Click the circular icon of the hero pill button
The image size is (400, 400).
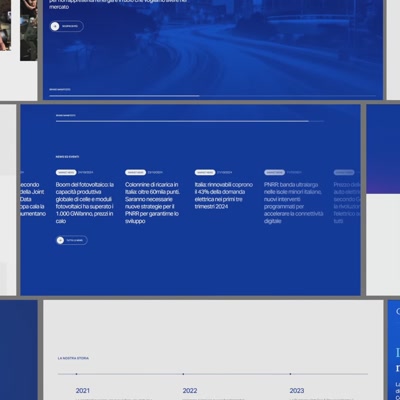(x=55, y=26)
